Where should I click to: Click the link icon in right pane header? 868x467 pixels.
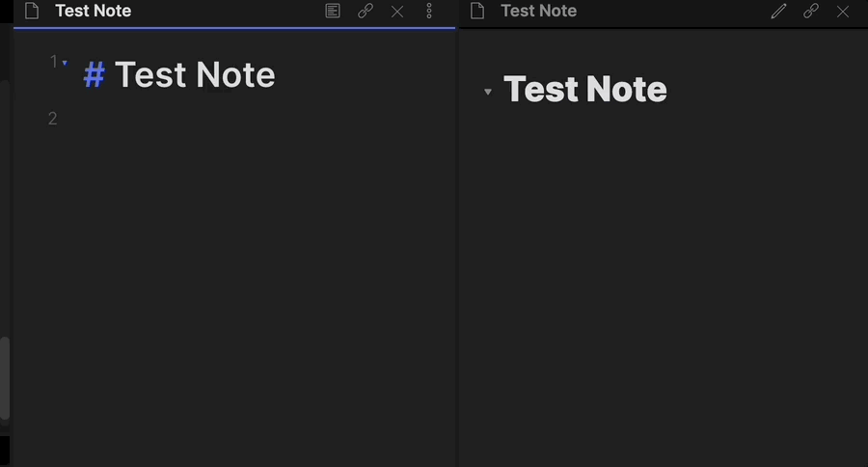coord(811,11)
